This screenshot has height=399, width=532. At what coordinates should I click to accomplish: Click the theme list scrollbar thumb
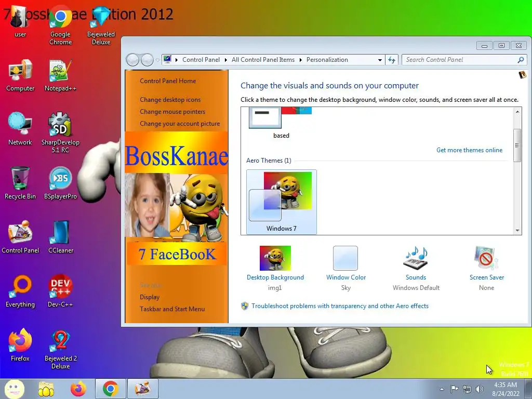point(517,145)
